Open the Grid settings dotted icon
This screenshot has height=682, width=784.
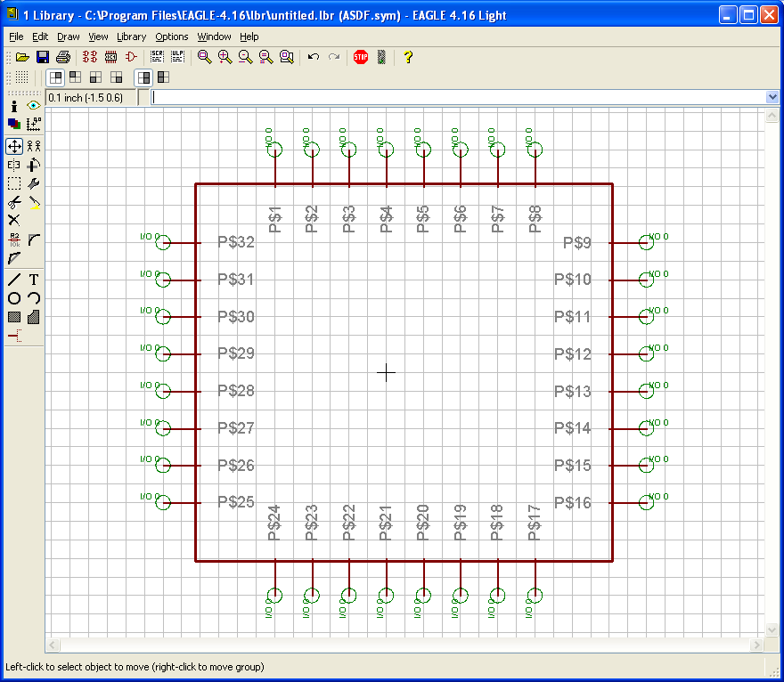[x=21, y=77]
